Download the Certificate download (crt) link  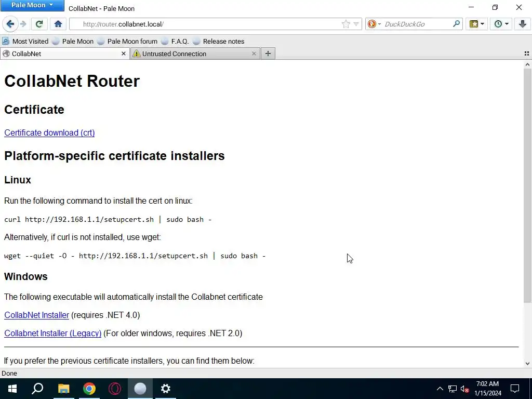[x=49, y=132]
